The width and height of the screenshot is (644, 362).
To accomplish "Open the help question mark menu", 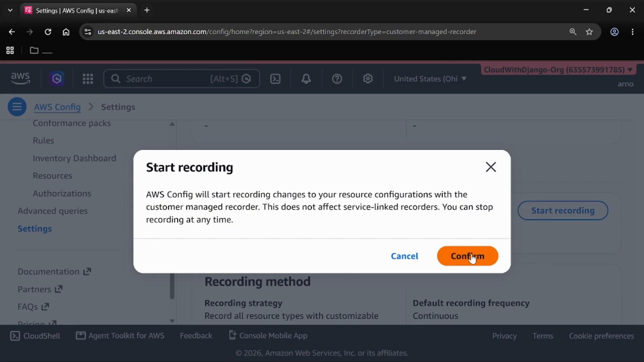I will coord(337,79).
